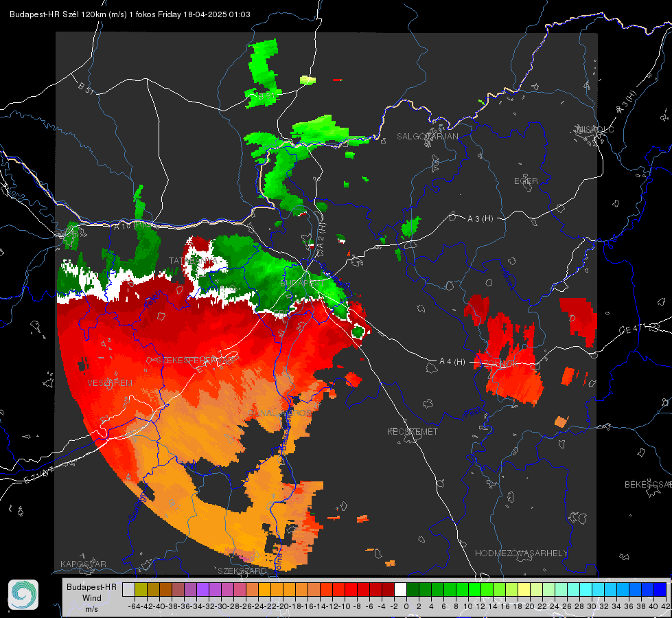Click the SZEKESFEHERVAR city label

[x=196, y=360]
